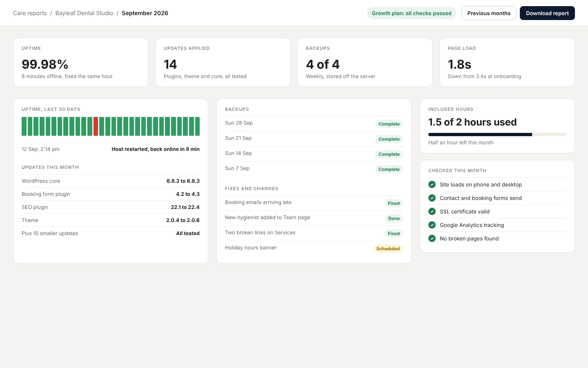Click the check icon beside SSL certificate valid
Viewport: 588px width, 368px height.
click(x=432, y=211)
